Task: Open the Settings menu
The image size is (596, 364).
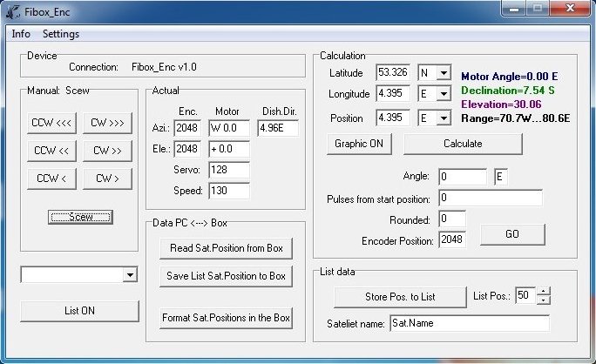Action: point(61,34)
